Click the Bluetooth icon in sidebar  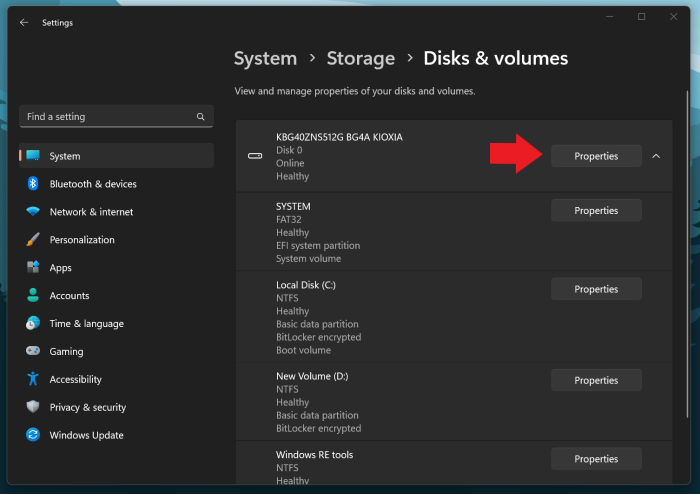tap(33, 183)
